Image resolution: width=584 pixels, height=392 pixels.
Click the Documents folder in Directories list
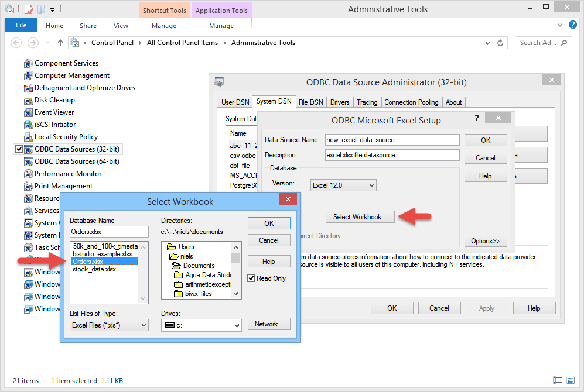193,266
